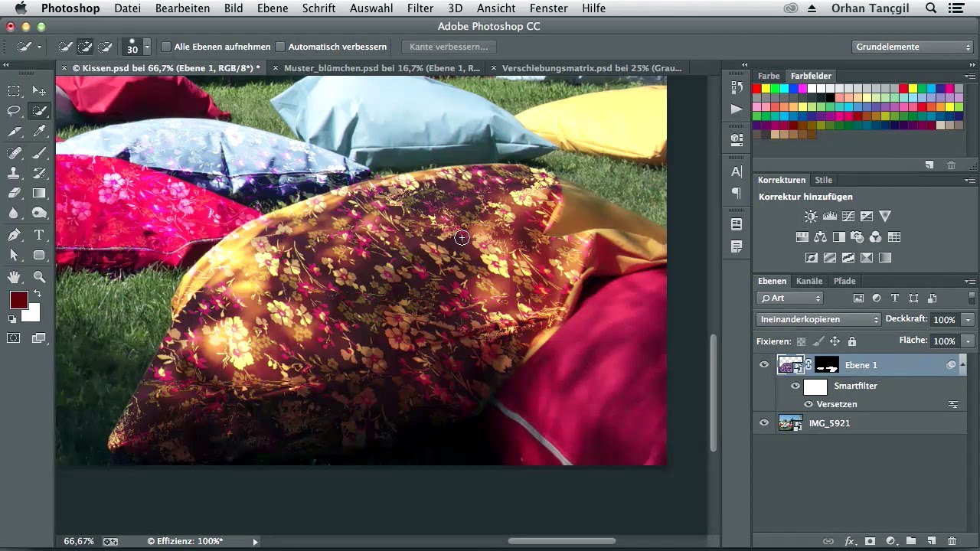Select the Hand tool
Viewport: 980px width, 551px height.
(x=14, y=276)
